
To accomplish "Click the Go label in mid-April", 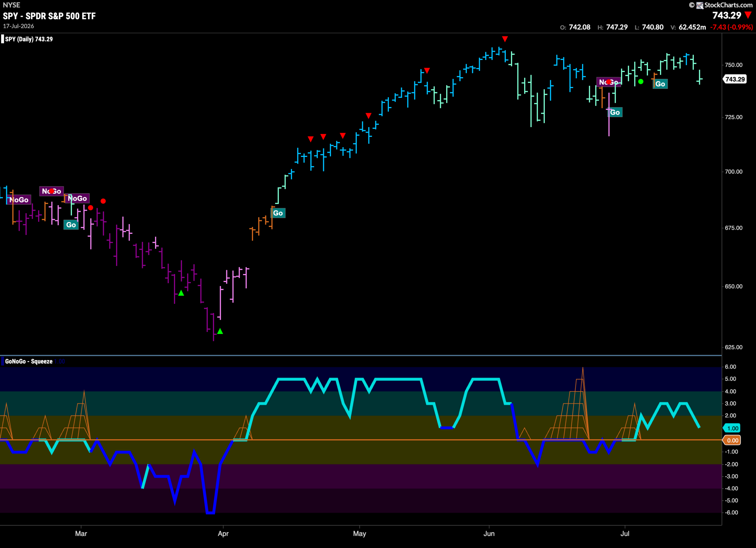I will [278, 213].
